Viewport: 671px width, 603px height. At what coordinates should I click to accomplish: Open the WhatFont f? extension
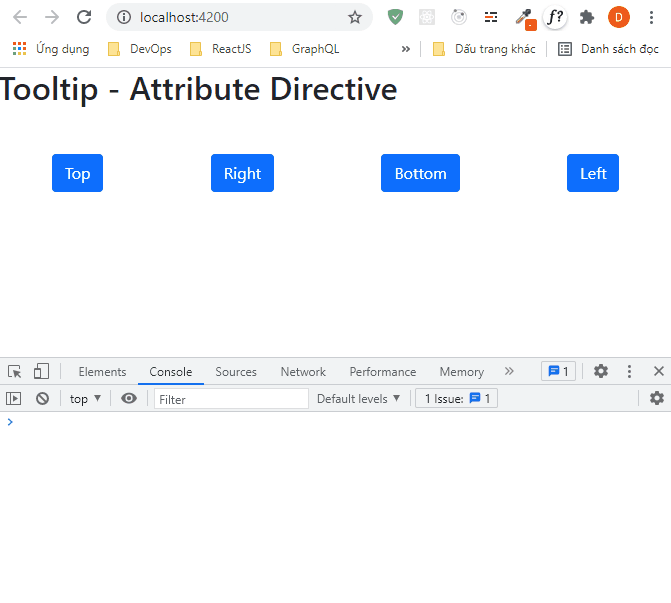[x=555, y=17]
